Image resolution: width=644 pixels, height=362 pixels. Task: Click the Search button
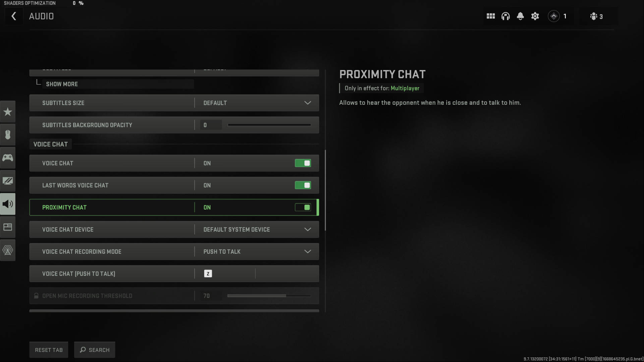95,350
